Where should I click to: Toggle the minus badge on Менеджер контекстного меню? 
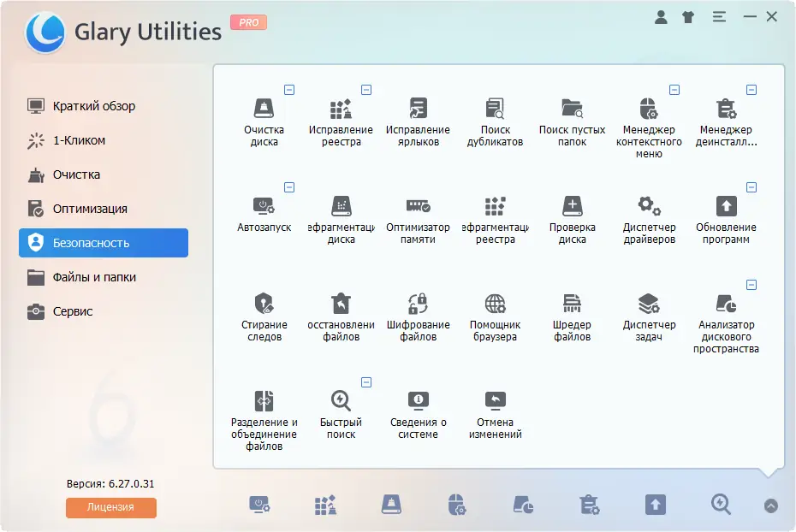pyautogui.click(x=674, y=89)
